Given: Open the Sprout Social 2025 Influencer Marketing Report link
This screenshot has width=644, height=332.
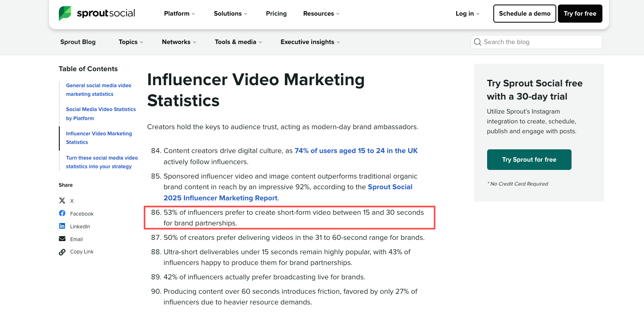Looking at the screenshot, I should (288, 193).
